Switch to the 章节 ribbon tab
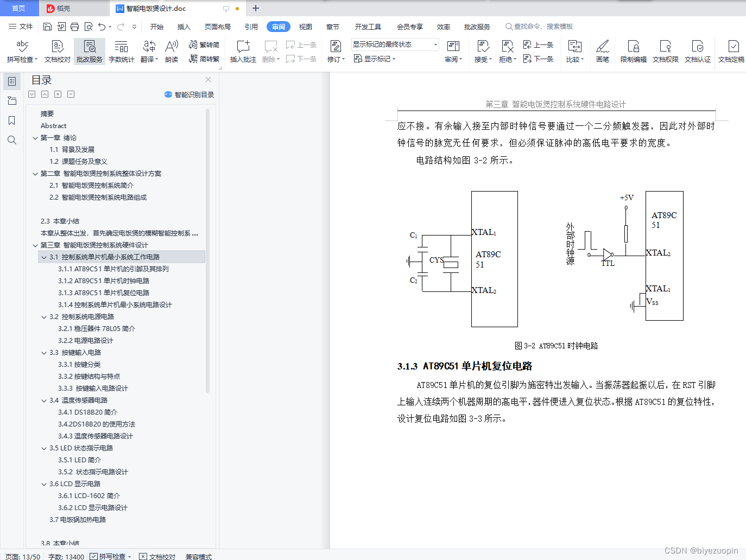Image resolution: width=746 pixels, height=560 pixels. [333, 27]
